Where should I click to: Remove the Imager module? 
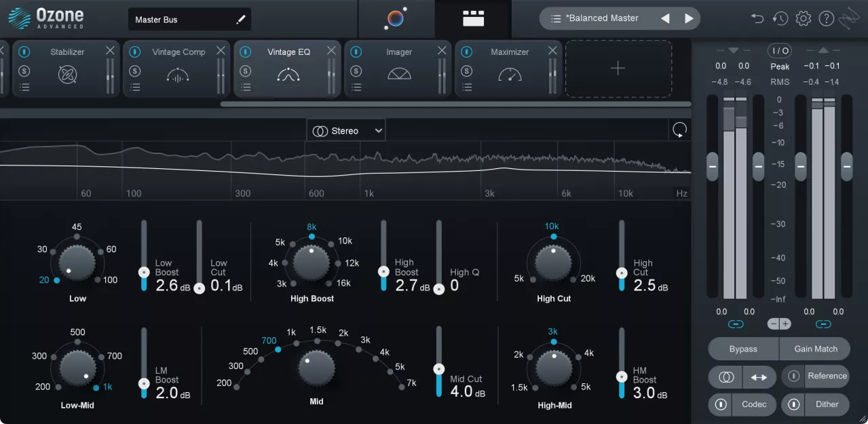[442, 51]
